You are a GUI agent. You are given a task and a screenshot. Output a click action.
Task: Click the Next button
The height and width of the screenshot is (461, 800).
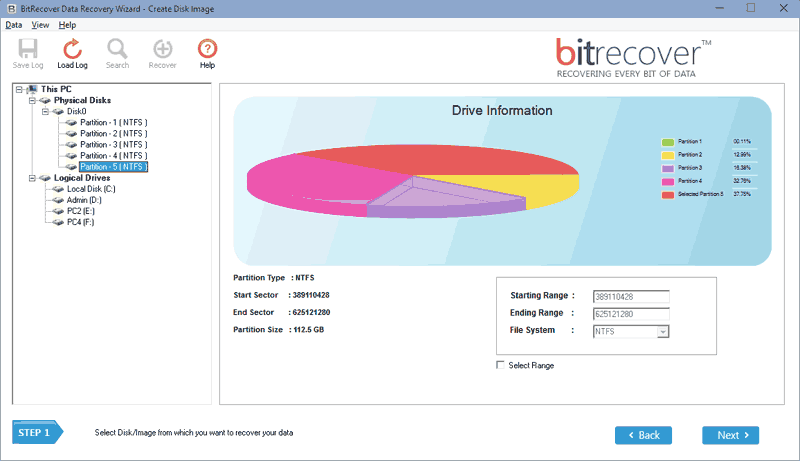pos(731,436)
